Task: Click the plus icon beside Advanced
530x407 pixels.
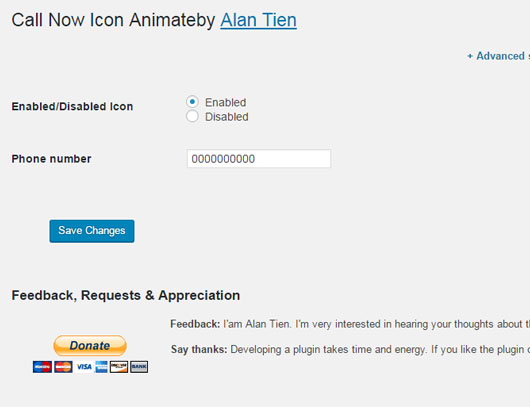Action: pyautogui.click(x=470, y=56)
